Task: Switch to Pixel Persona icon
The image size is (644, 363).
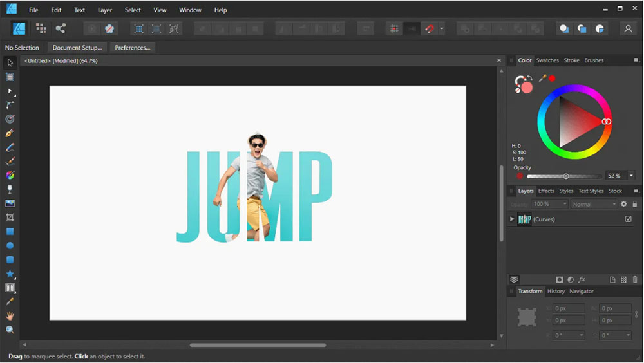Action: tap(41, 28)
